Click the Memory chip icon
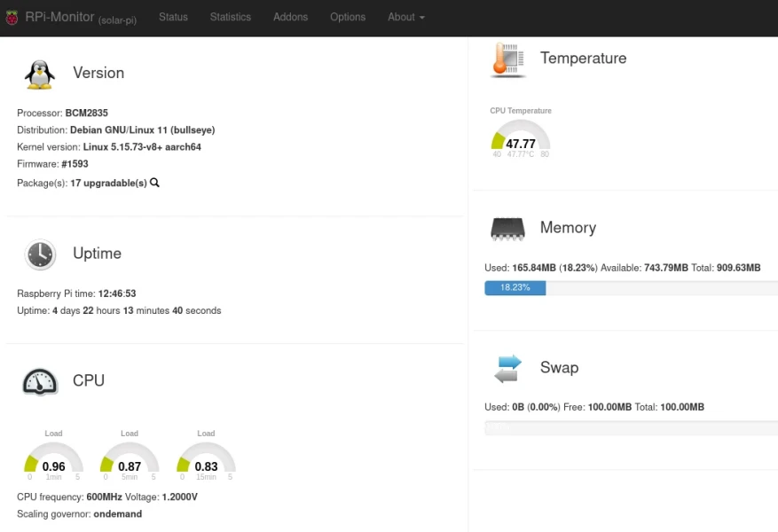Viewport: 778px width, 532px height. (507, 229)
